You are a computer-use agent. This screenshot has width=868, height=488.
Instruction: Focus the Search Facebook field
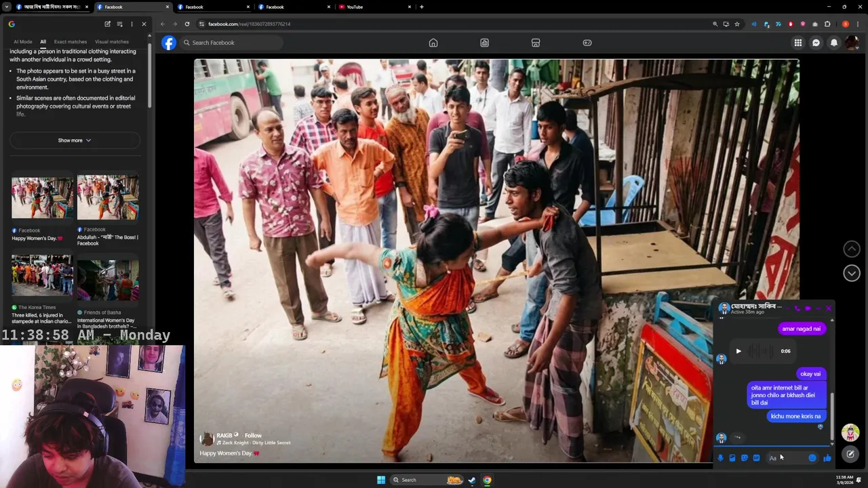[232, 43]
